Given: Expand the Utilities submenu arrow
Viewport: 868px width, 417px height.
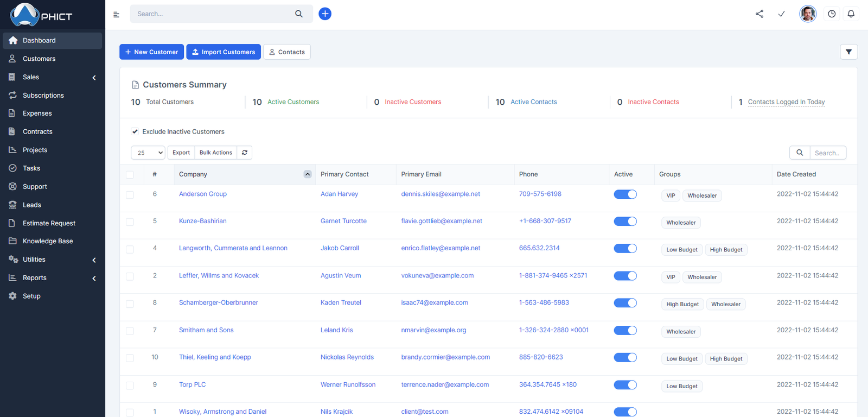Looking at the screenshot, I should point(94,260).
